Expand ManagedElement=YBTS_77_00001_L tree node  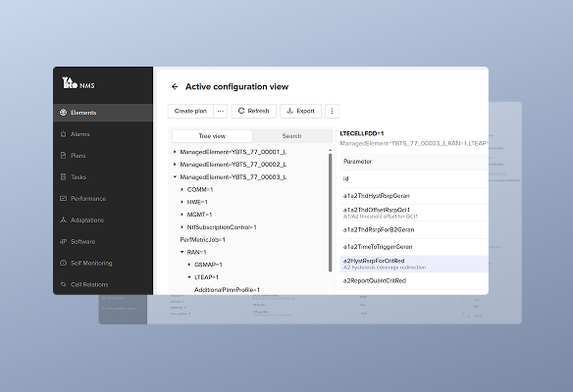[x=175, y=152]
